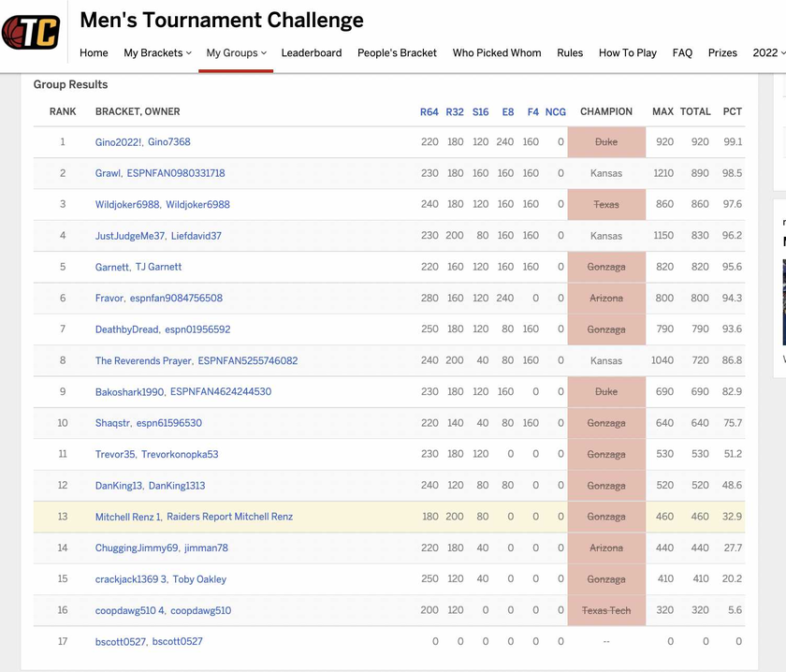Viewport: 786px width, 672px height.
Task: Click the Home navigation item
Action: click(94, 52)
